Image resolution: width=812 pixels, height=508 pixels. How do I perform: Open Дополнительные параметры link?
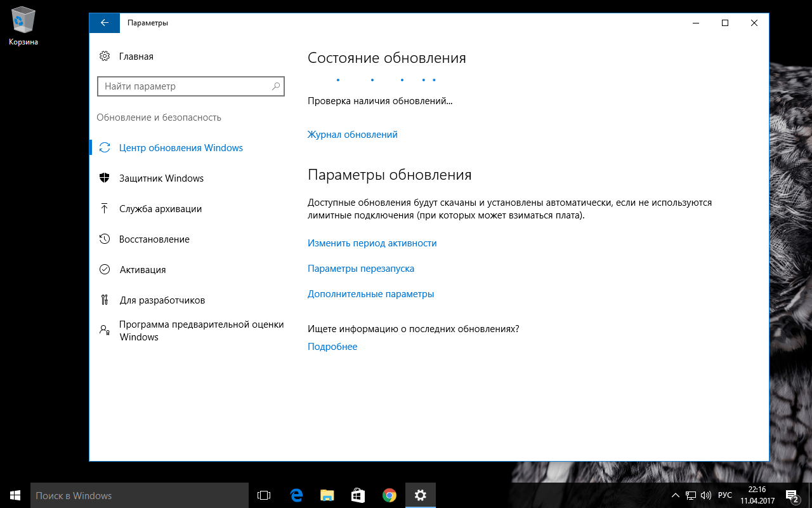[x=370, y=294]
